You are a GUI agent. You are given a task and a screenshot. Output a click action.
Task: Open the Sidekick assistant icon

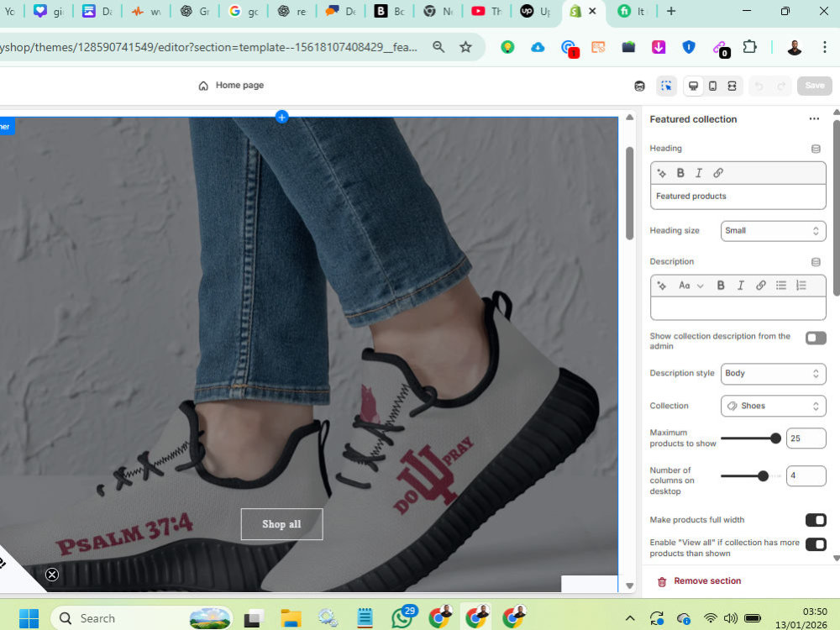[x=639, y=87]
